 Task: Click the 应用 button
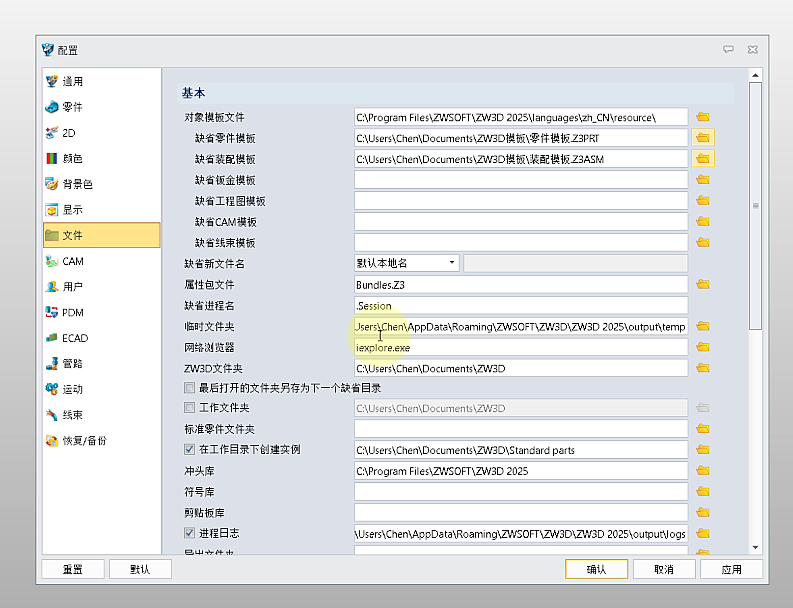click(731, 569)
